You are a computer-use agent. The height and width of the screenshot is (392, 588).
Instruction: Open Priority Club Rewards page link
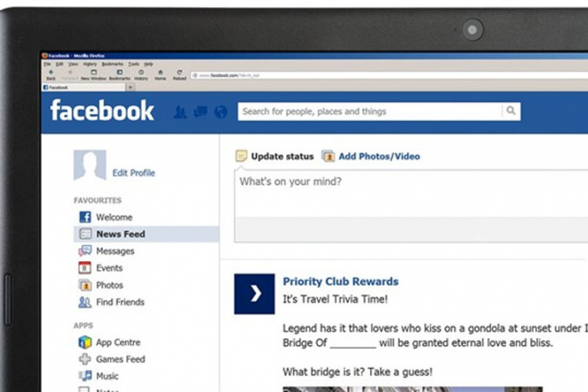coord(340,281)
